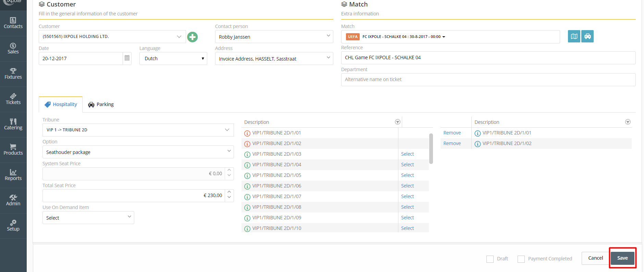Image resolution: width=644 pixels, height=272 pixels.
Task: Select seat VIP1/TRIBUNE 2D/1/08
Action: (x=407, y=207)
